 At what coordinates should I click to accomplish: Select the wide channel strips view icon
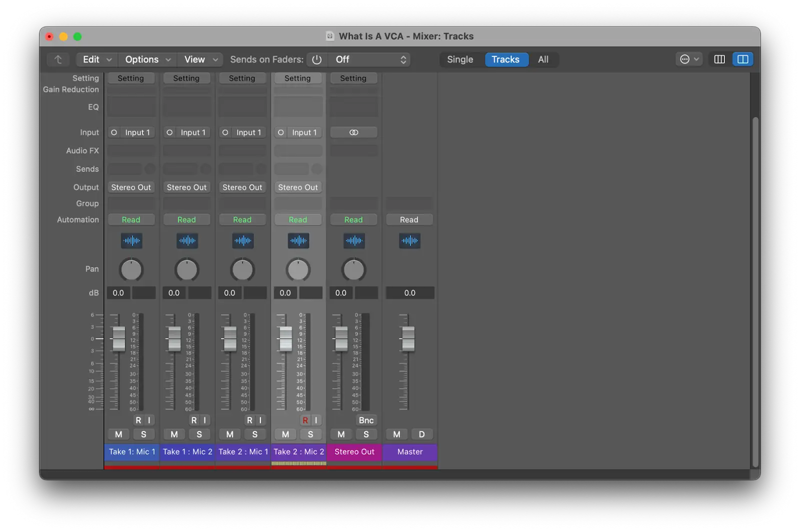click(x=743, y=59)
